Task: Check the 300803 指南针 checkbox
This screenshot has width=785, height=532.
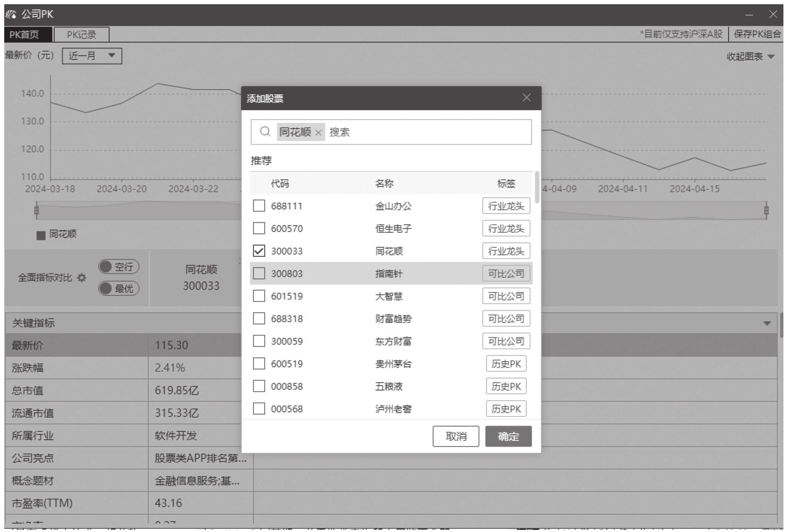Action: pos(259,273)
